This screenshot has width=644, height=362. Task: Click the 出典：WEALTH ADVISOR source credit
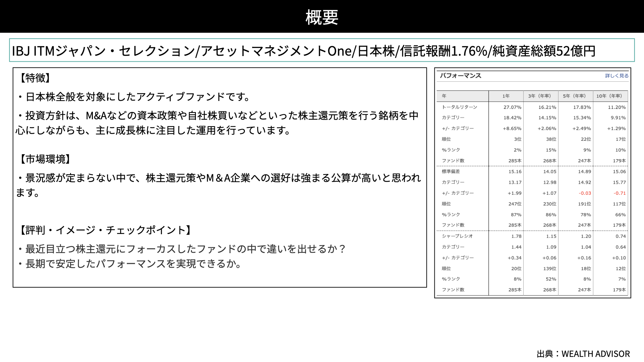pos(583,354)
